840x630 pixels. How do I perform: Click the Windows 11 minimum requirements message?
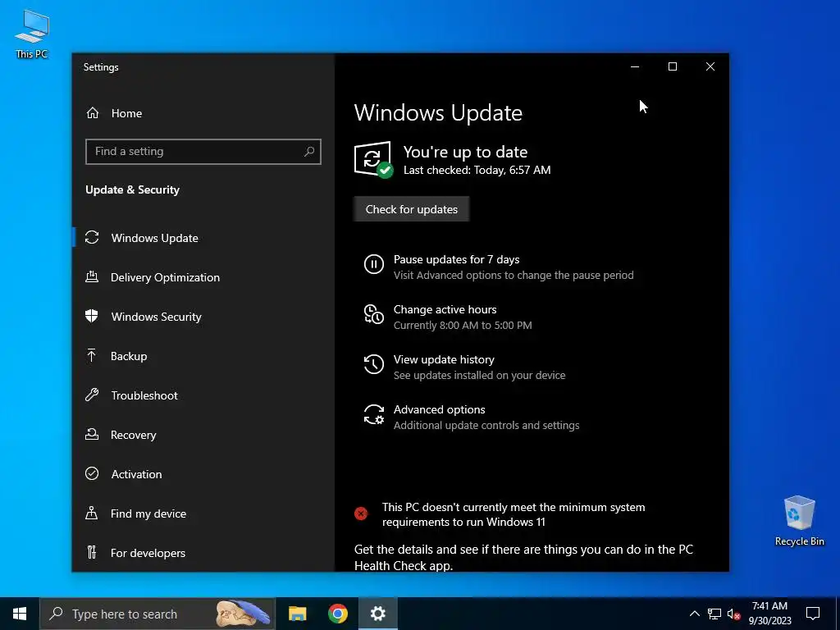pos(514,514)
